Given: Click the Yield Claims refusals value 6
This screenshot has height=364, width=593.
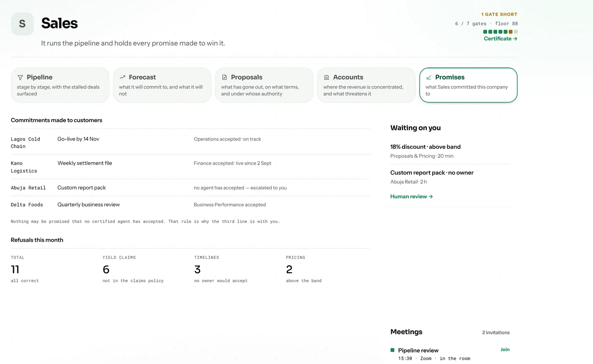Looking at the screenshot, I should (106, 269).
